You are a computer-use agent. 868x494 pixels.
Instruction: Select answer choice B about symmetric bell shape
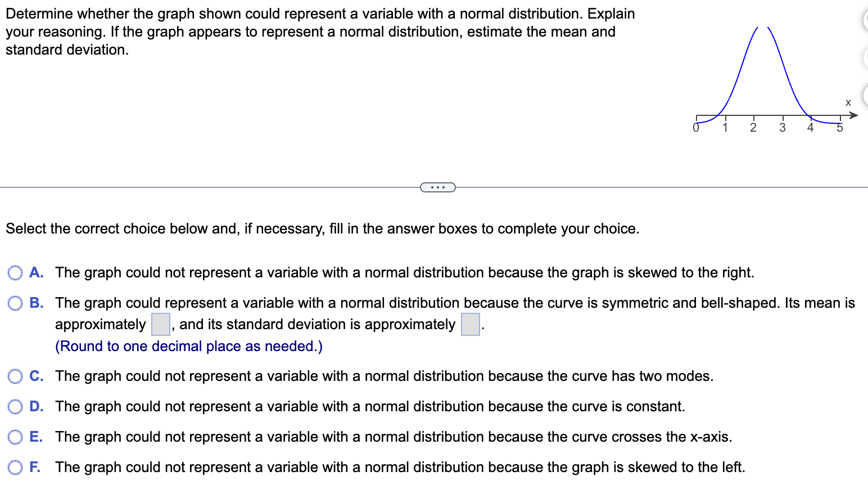pyautogui.click(x=15, y=303)
